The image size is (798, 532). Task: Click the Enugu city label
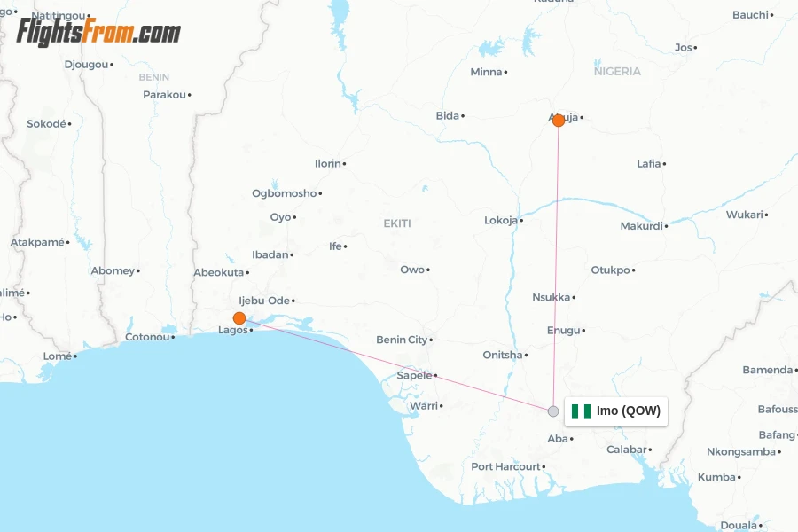pyautogui.click(x=563, y=331)
